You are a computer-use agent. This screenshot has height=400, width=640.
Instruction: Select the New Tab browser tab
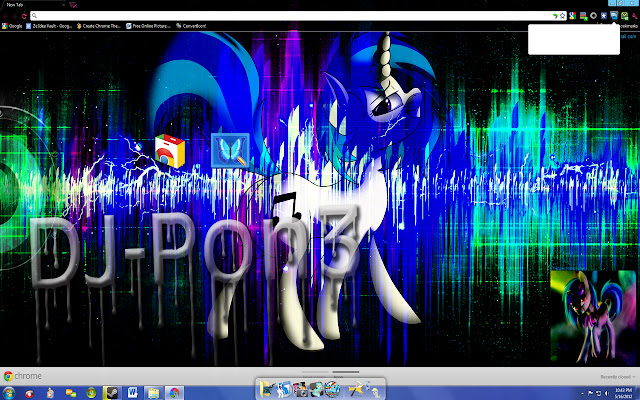33,5
